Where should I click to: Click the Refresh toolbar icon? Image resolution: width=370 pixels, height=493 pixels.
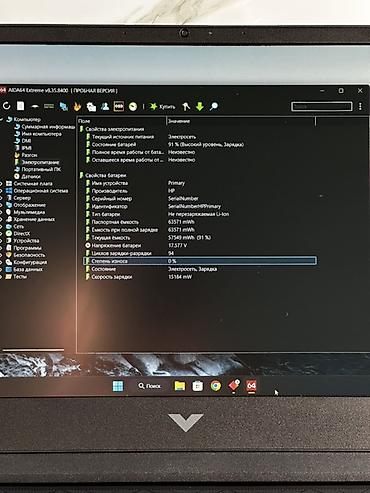click(7, 106)
